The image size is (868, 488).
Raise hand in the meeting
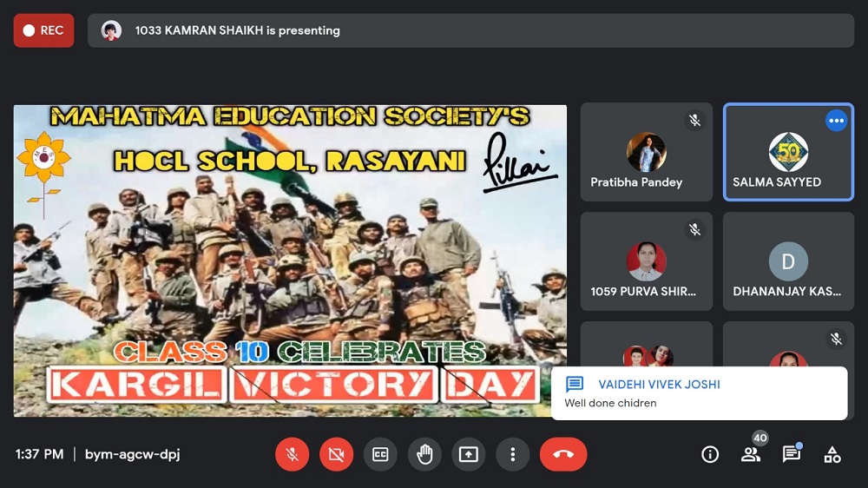coord(424,454)
